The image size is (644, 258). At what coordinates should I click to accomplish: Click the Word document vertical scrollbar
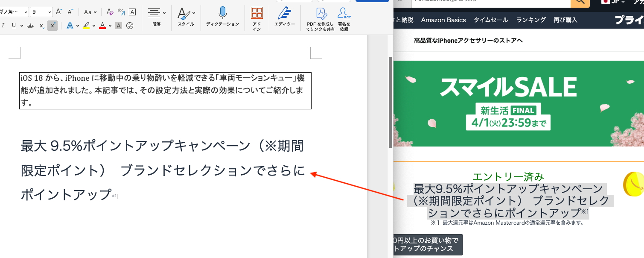pos(390,103)
